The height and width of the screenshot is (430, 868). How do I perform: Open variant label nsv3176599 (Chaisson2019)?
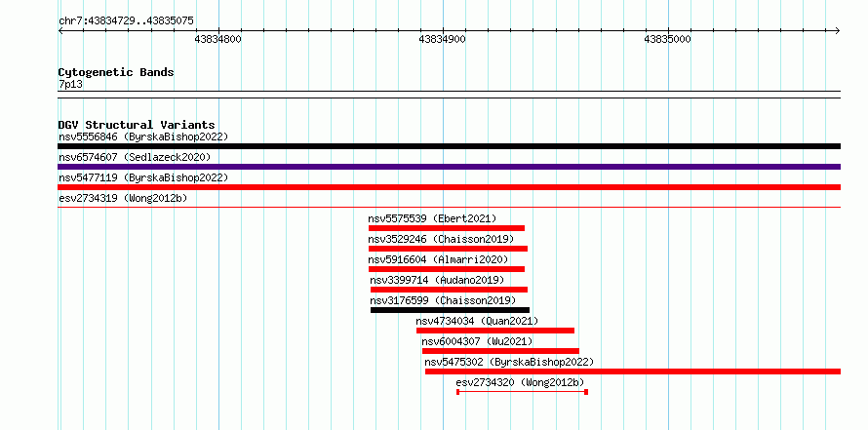(444, 300)
